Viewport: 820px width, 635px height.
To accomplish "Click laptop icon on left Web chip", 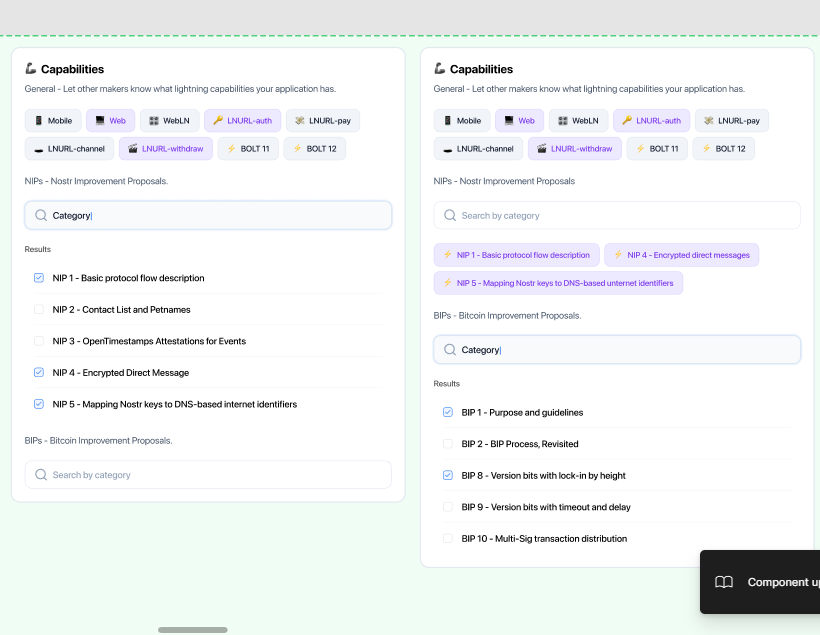I will (x=100, y=121).
